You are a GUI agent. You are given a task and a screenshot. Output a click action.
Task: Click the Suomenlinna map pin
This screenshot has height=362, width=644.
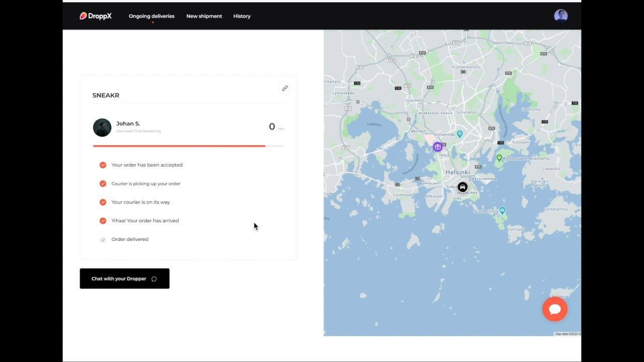click(x=502, y=211)
